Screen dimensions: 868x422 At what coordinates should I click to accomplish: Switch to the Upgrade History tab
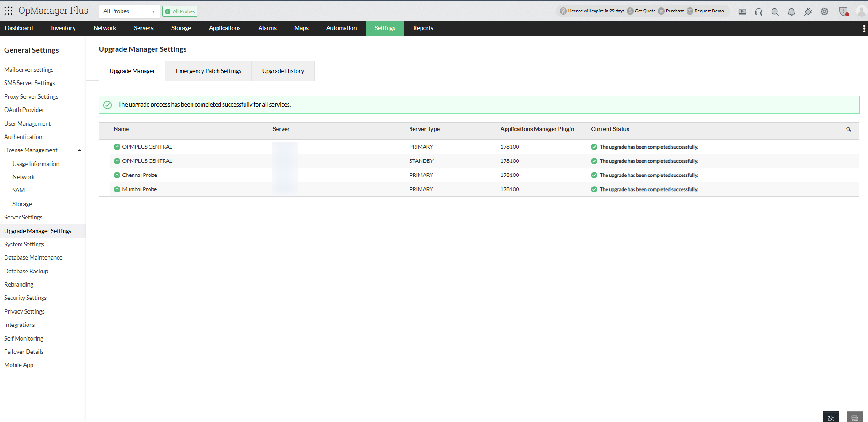coord(283,71)
